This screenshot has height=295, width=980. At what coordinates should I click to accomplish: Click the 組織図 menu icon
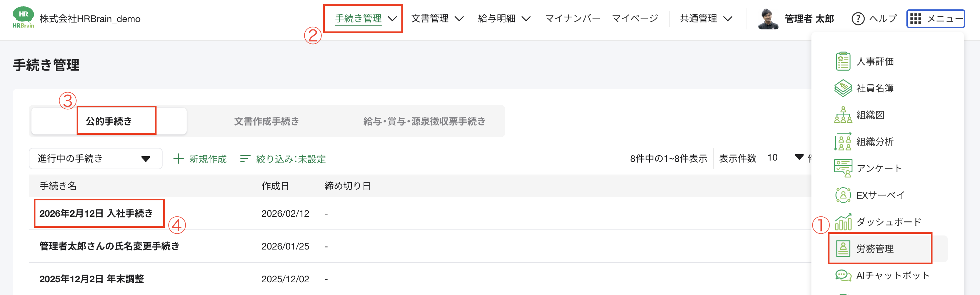(844, 115)
